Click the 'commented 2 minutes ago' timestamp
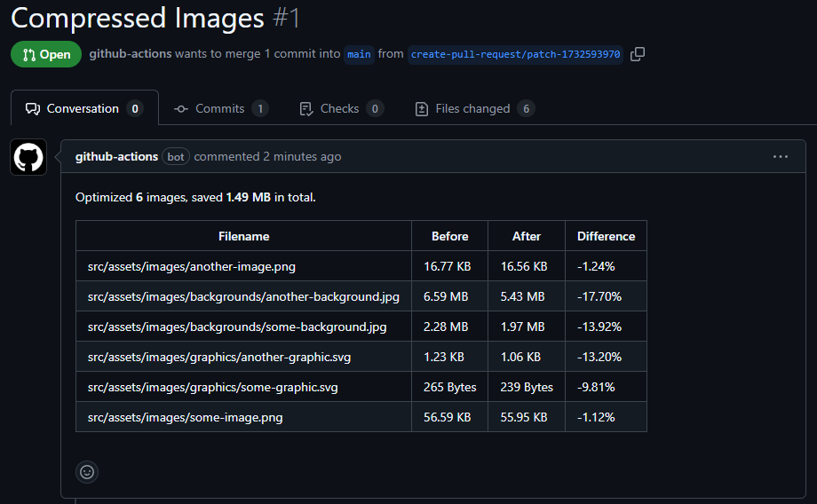Image resolution: width=817 pixels, height=504 pixels. (x=267, y=157)
